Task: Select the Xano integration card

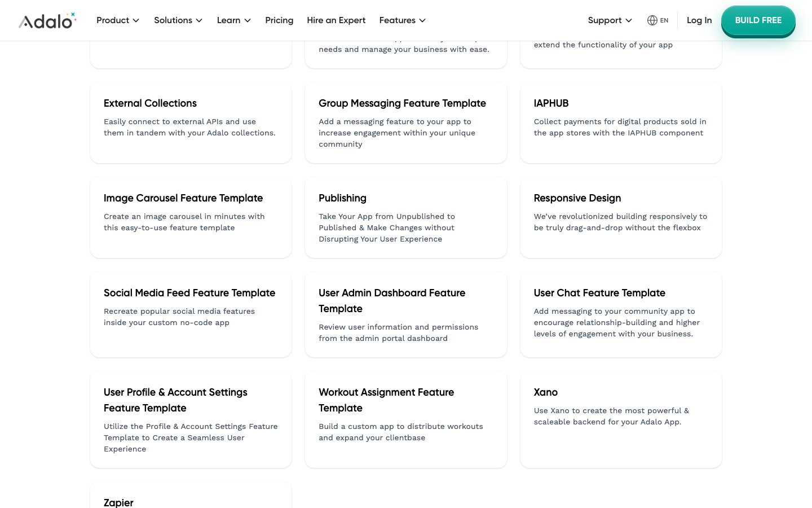Action: [620, 419]
